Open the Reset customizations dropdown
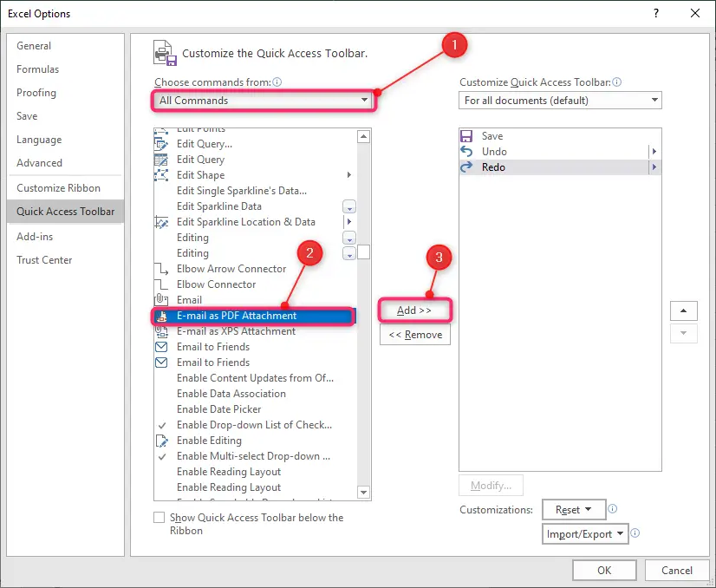This screenshot has height=588, width=716. pos(574,509)
